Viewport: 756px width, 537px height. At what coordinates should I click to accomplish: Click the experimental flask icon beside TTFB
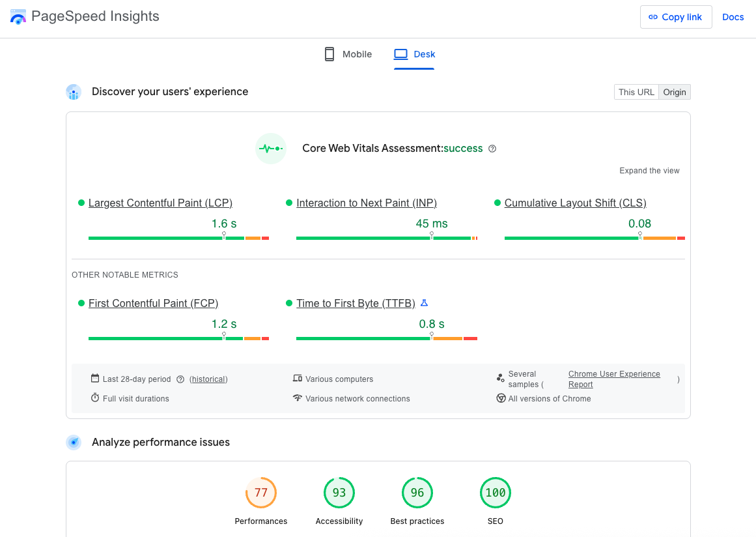click(425, 303)
